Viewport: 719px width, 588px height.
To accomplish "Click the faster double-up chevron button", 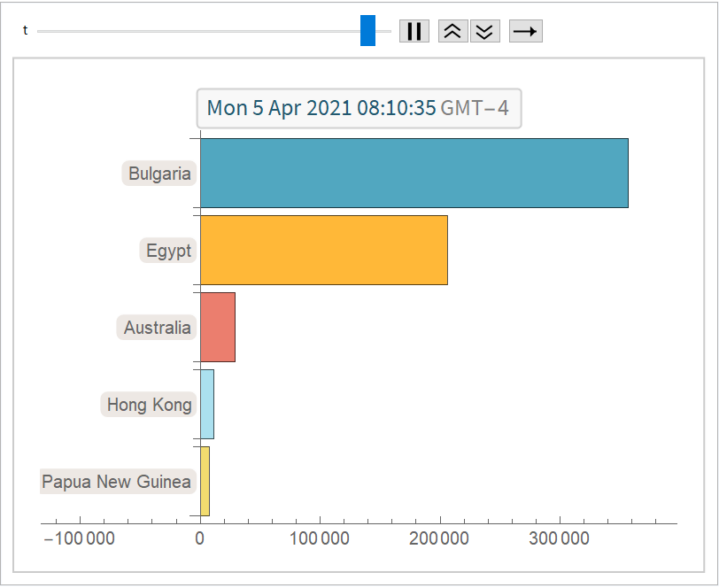I will [x=452, y=31].
